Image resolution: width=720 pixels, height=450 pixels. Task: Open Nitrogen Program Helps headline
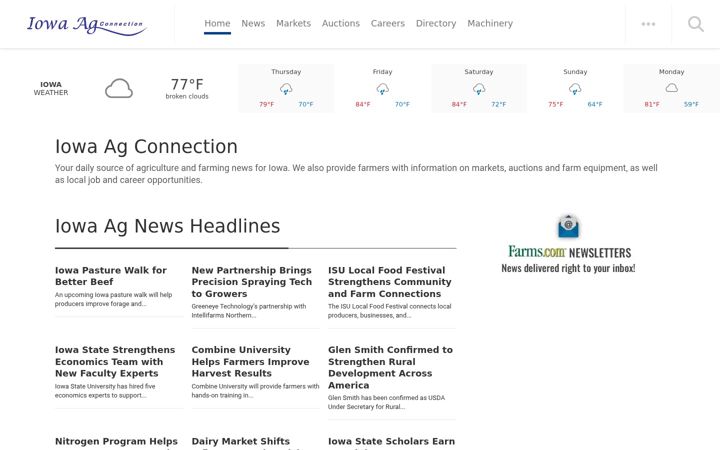[116, 441]
